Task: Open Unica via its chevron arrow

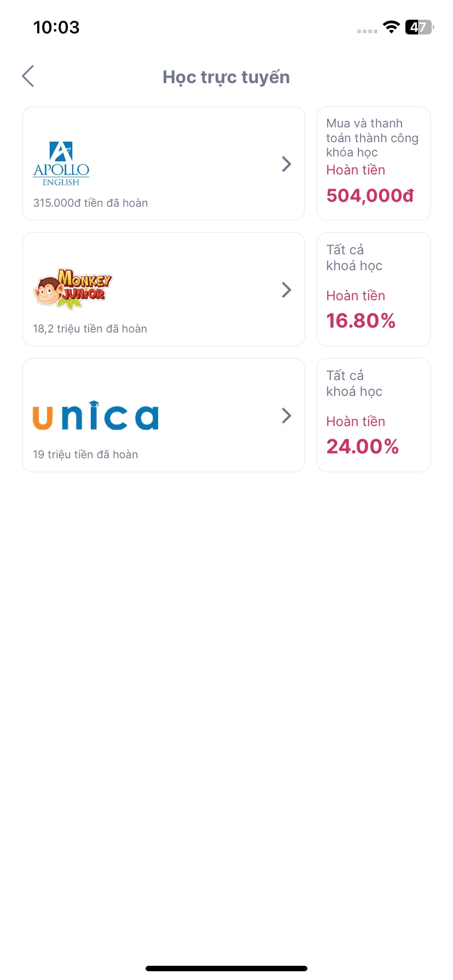Action: click(x=286, y=416)
